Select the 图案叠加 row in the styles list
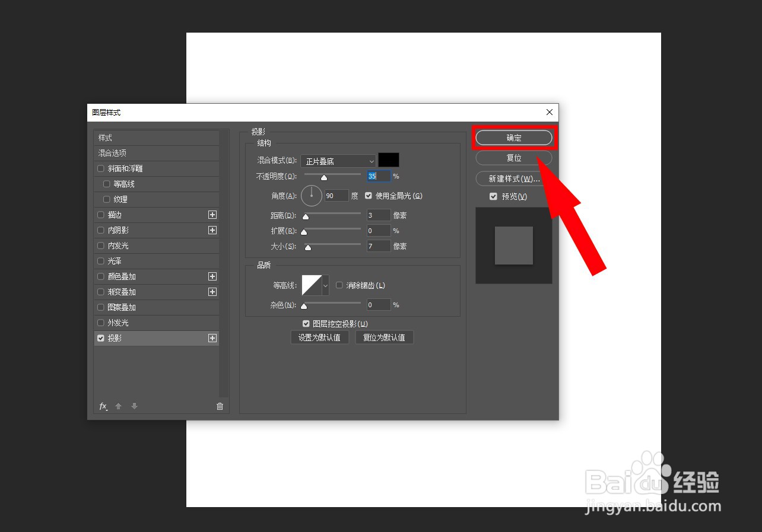 point(157,307)
